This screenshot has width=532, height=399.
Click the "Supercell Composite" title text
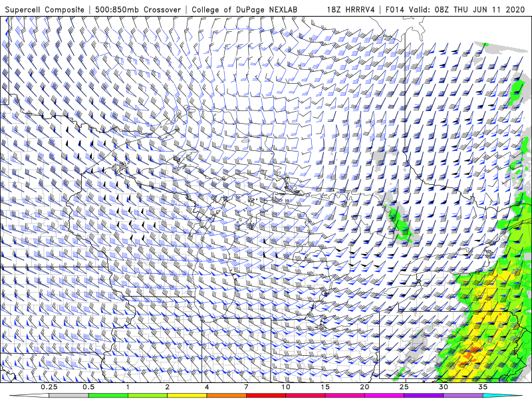[x=45, y=9]
